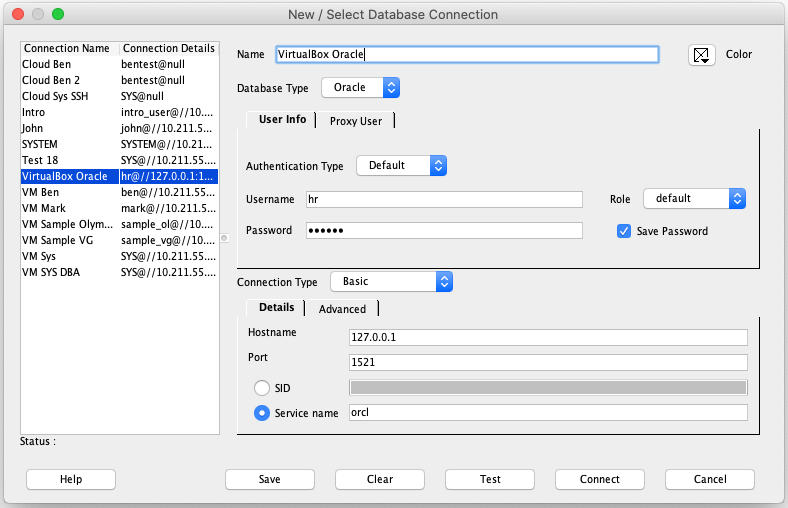Expand the Authentication Type dropdown
This screenshot has height=508, width=788.
401,166
